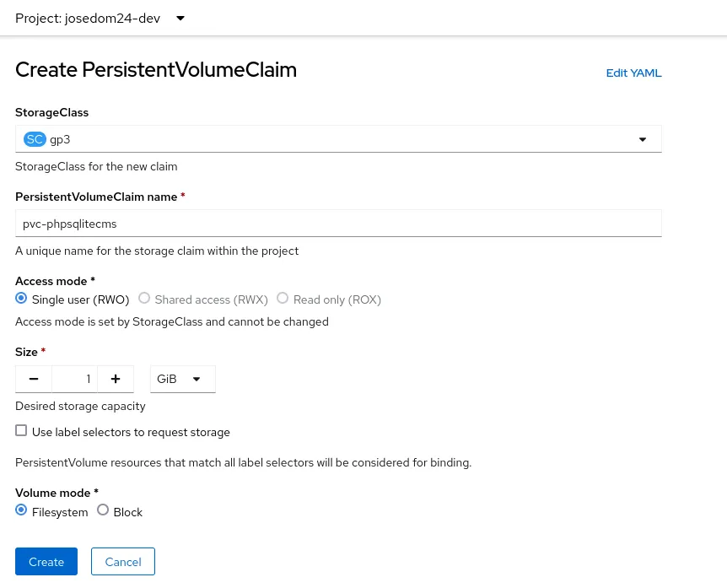The width and height of the screenshot is (727, 588).
Task: Enable label selectors to request storage
Action: 21,430
